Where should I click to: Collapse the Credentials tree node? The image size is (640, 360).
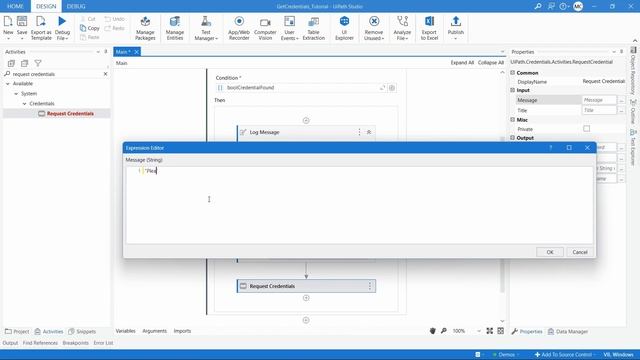tap(24, 104)
